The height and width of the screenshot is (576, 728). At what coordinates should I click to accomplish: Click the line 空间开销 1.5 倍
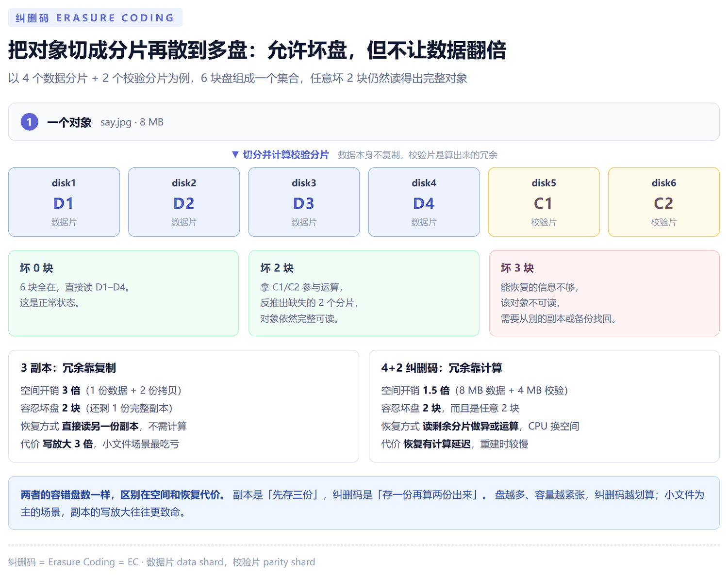click(x=475, y=391)
